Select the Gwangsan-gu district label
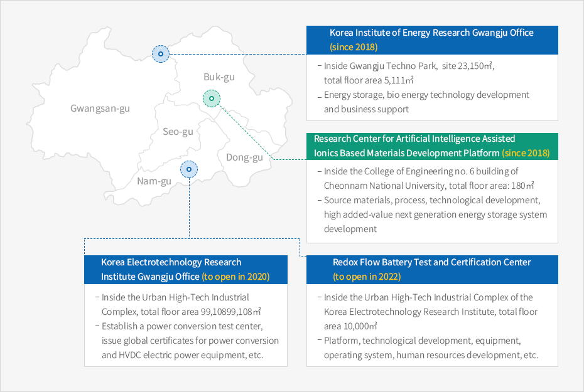Viewport: 584px width, 392px height. (x=100, y=109)
